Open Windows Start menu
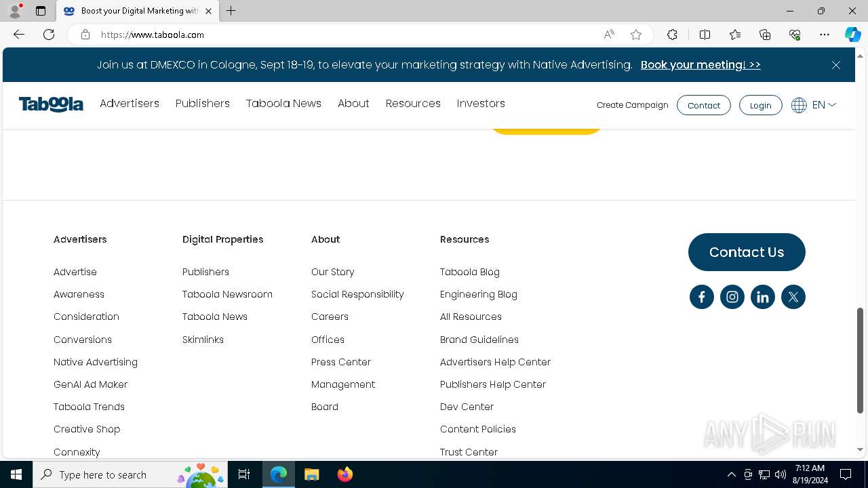 (16, 474)
